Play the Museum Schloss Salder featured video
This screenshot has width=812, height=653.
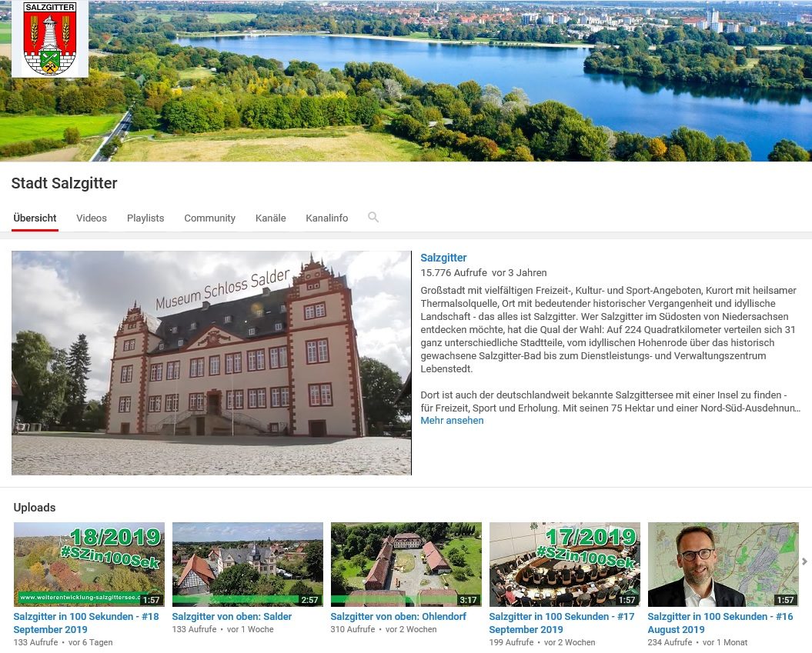pyautogui.click(x=212, y=363)
